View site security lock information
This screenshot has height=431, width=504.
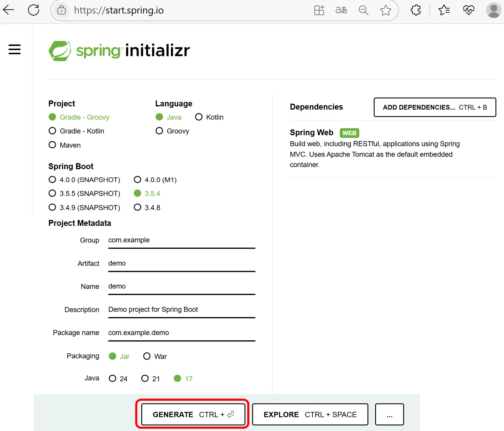61,10
